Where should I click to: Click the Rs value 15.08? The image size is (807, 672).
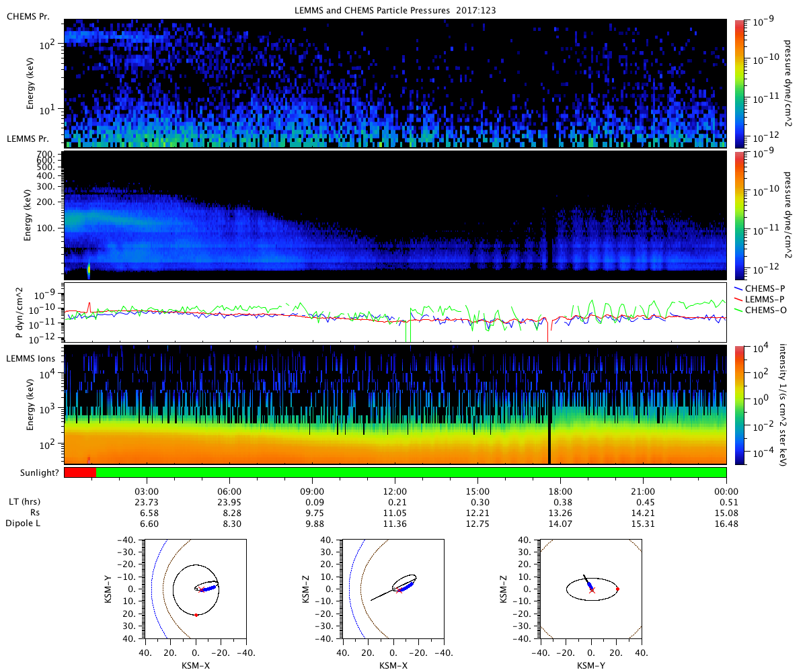click(x=726, y=513)
